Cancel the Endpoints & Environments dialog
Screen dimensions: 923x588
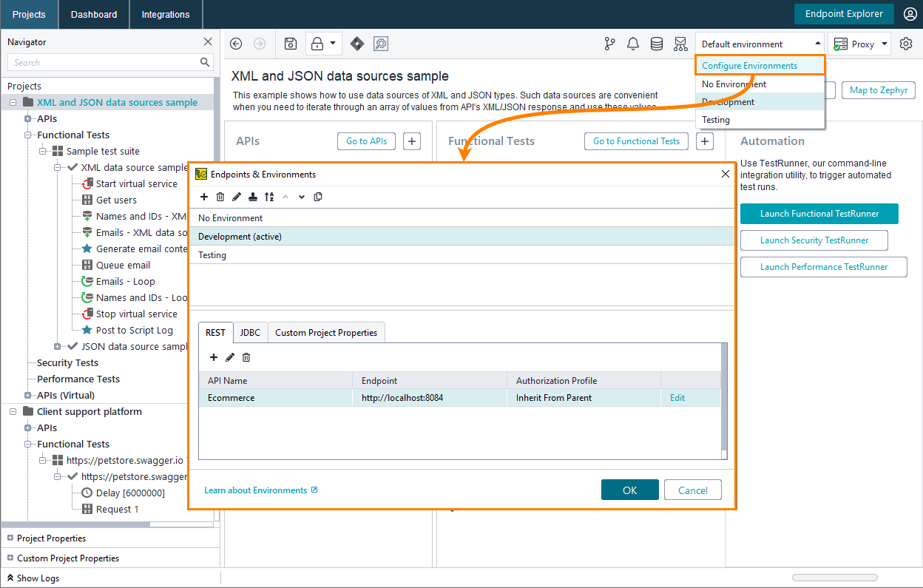tap(693, 490)
